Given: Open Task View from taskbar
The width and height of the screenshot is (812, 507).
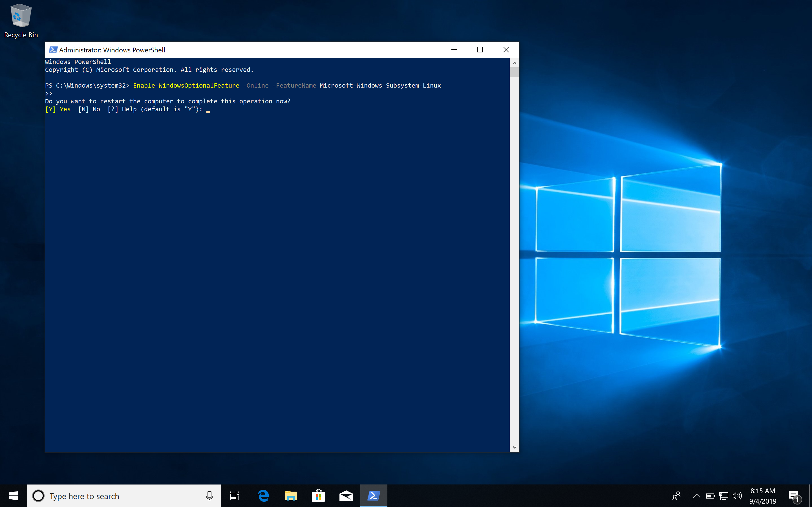Looking at the screenshot, I should pos(234,496).
